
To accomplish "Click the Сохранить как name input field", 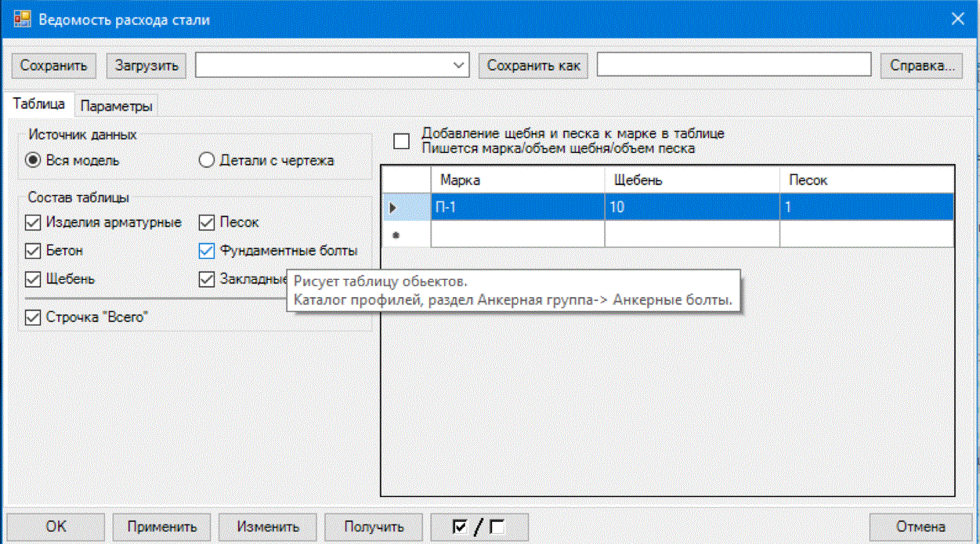I will (x=733, y=66).
